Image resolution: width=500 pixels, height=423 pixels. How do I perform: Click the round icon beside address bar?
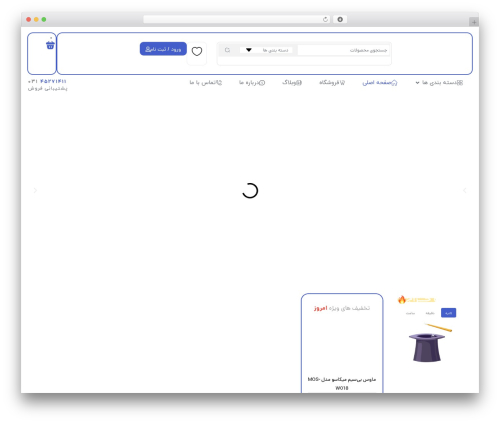340,19
